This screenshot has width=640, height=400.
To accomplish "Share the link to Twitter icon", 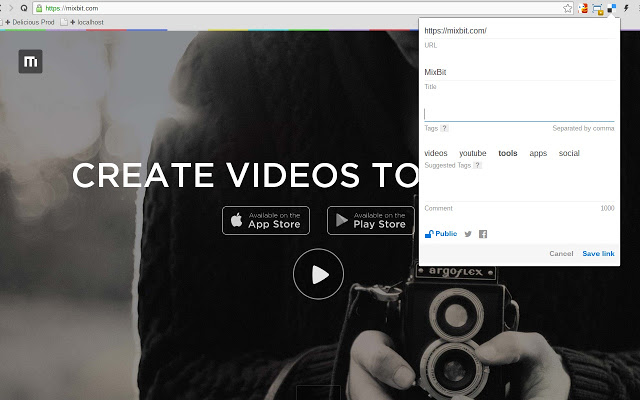I will [x=468, y=234].
